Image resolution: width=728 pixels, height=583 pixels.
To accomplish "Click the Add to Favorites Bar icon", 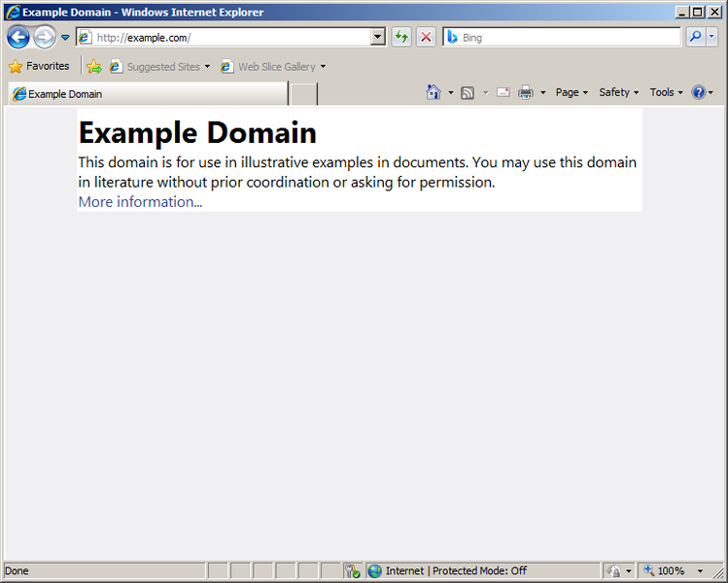I will (94, 67).
